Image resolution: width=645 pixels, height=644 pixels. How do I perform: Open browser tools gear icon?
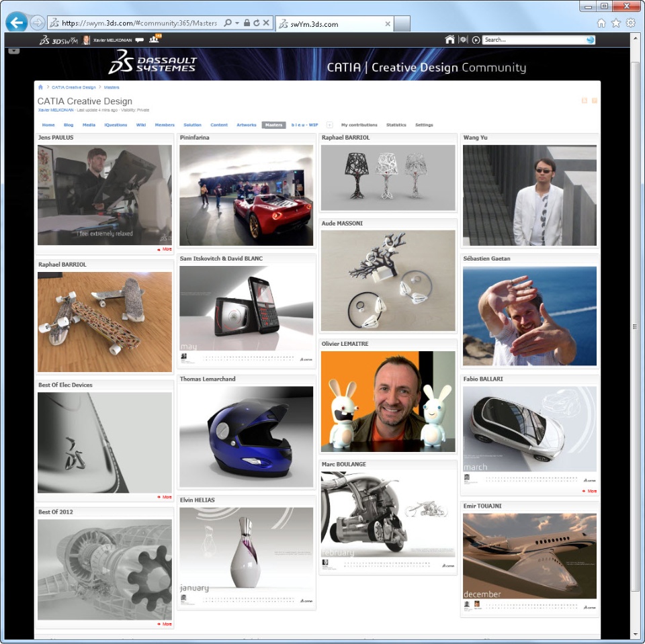[x=631, y=23]
